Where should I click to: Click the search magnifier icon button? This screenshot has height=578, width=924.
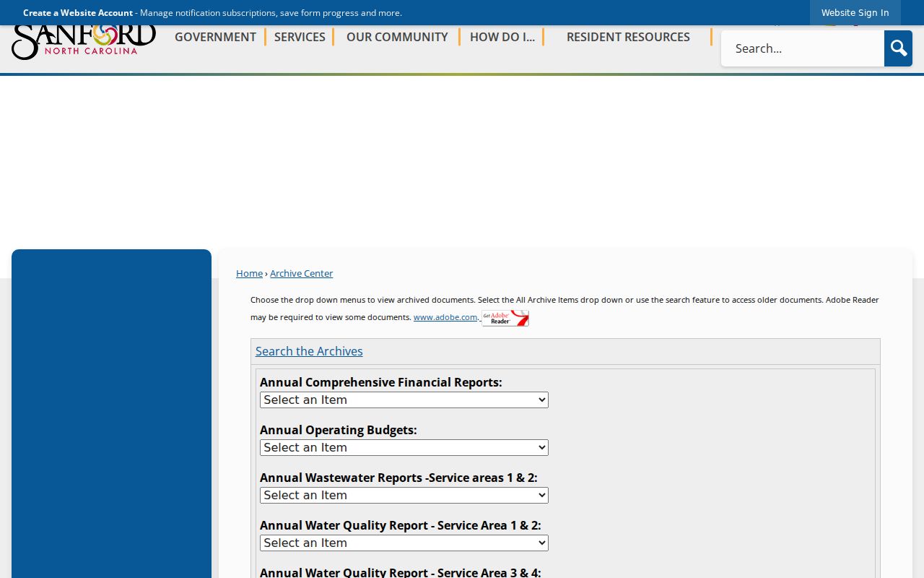[898, 48]
